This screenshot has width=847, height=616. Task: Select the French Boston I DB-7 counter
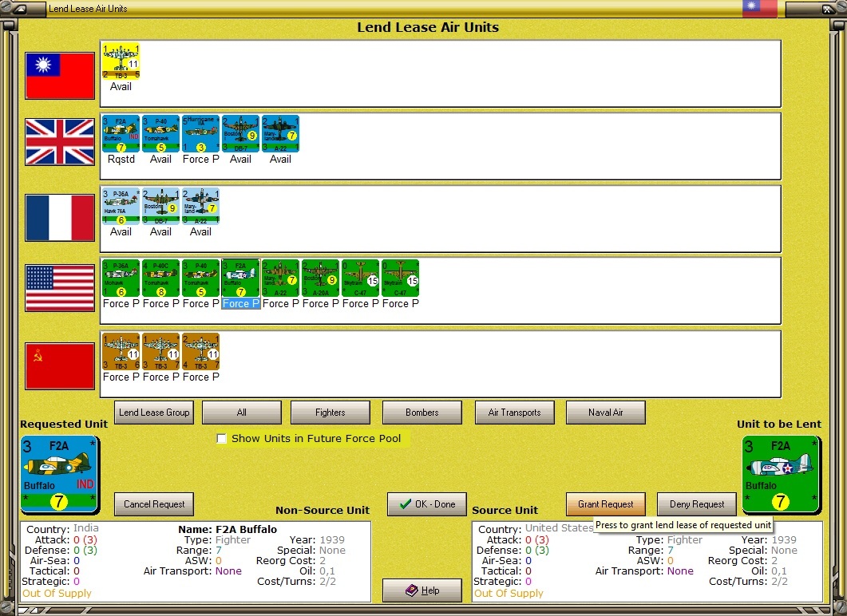[x=161, y=206]
